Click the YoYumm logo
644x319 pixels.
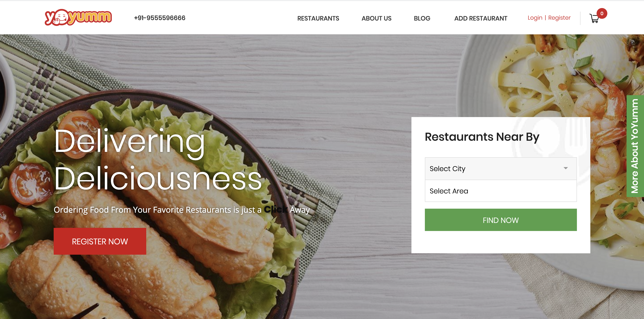(x=78, y=17)
